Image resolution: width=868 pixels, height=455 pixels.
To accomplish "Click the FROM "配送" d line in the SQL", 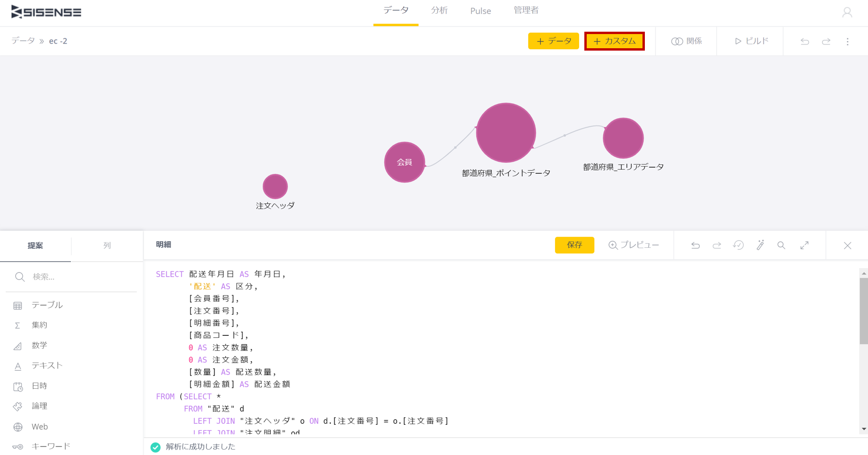I will point(214,409).
